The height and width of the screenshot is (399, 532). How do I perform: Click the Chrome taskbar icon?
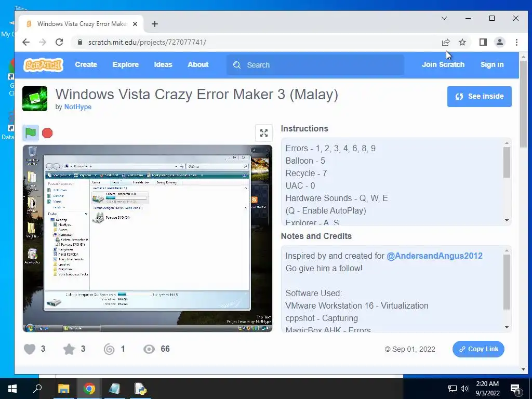click(x=89, y=389)
